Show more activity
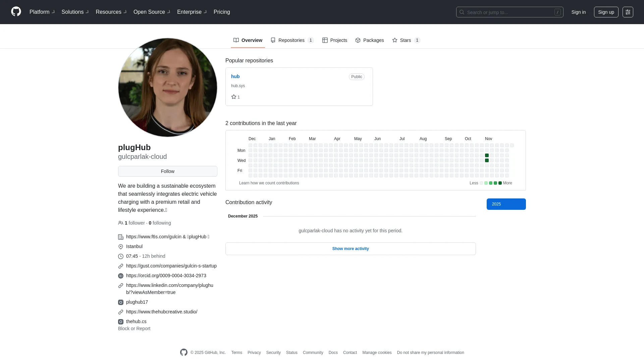This screenshot has width=644, height=362. (x=351, y=249)
